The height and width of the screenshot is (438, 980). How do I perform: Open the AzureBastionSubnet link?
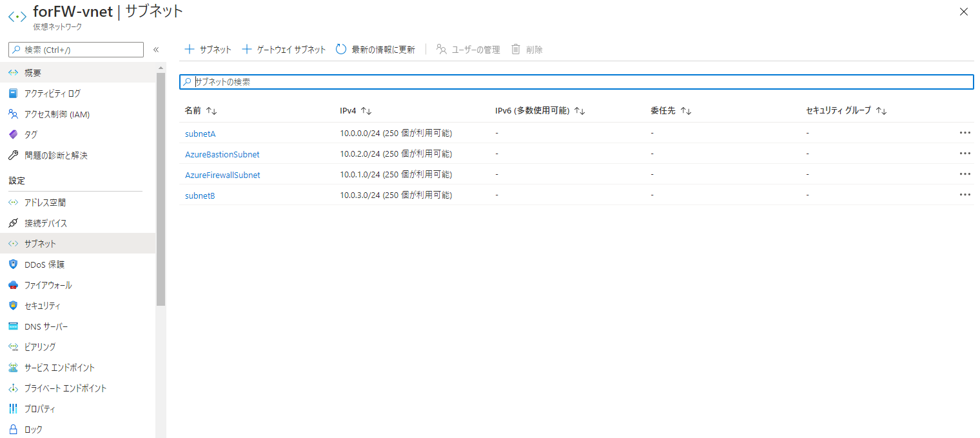coord(222,154)
